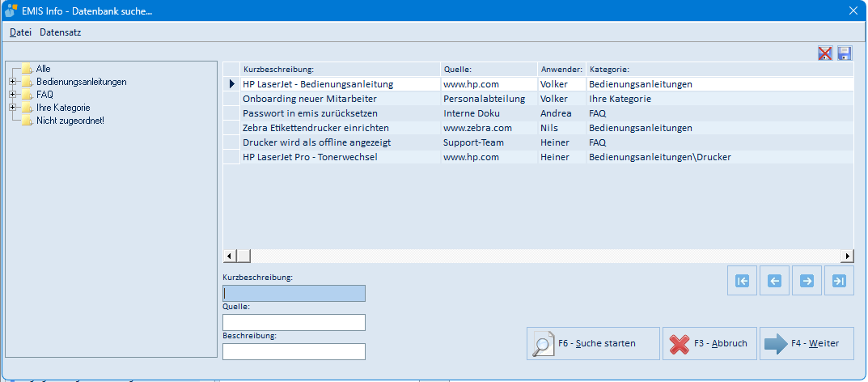Viewport: 868px width, 382px height.
Task: Select Ihre Kategorie tree label
Action: pyautogui.click(x=63, y=108)
